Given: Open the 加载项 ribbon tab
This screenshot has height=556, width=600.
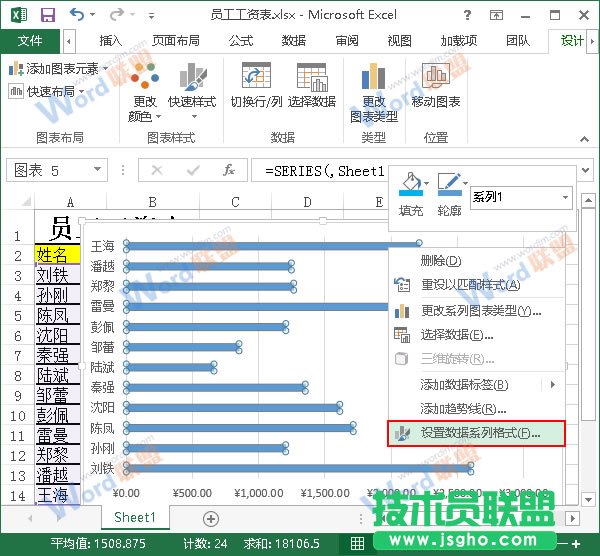Looking at the screenshot, I should point(458,41).
